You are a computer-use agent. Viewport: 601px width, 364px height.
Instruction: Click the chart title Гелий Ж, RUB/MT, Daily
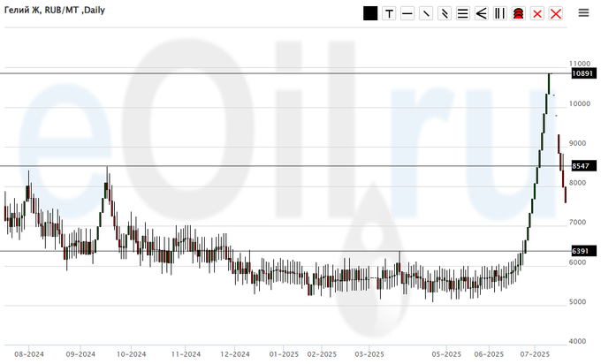(x=56, y=10)
